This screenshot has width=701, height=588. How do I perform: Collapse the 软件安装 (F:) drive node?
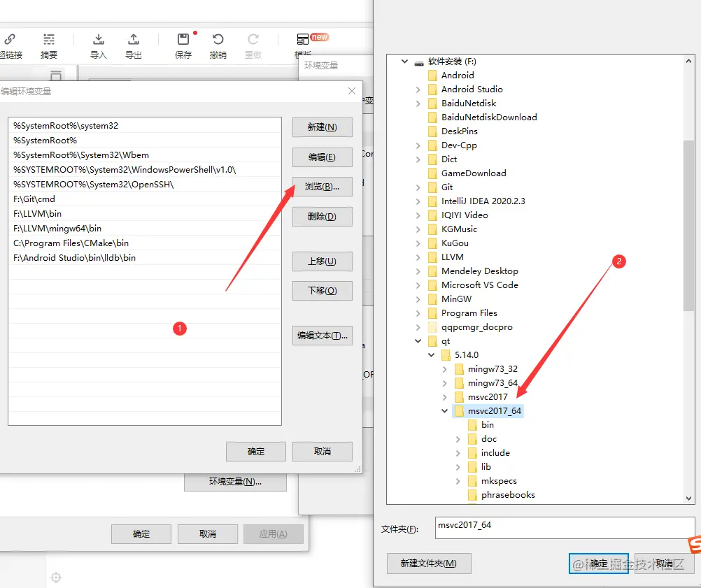[404, 62]
